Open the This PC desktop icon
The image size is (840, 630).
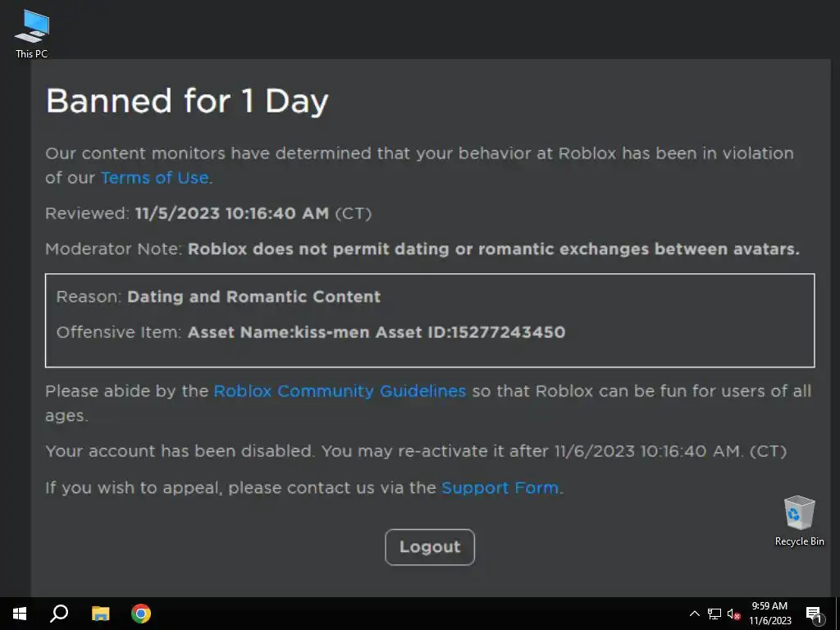pyautogui.click(x=32, y=34)
